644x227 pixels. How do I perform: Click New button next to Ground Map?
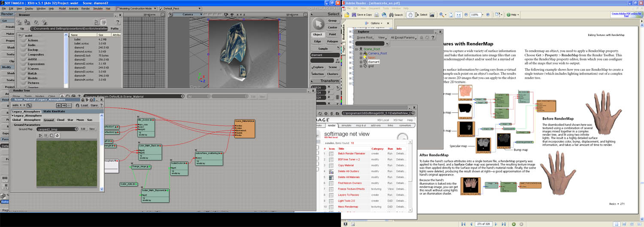point(92,129)
